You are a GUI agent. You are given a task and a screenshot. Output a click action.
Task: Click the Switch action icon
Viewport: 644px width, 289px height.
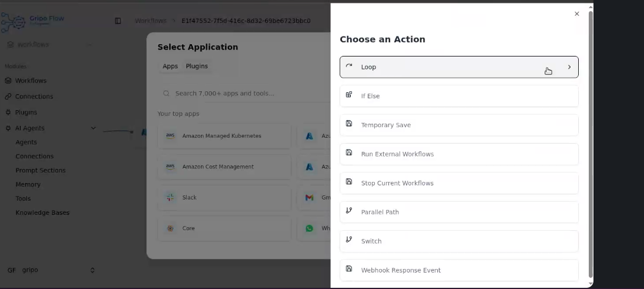pos(349,240)
